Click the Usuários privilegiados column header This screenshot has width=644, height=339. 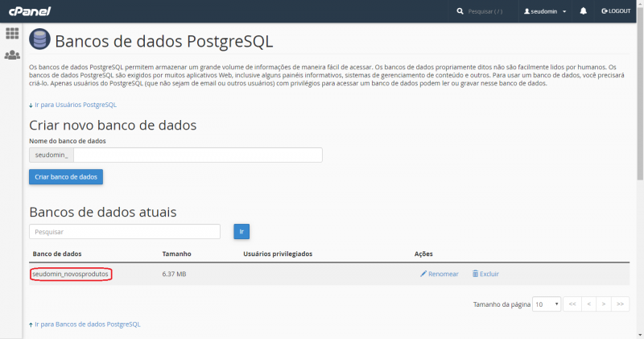(278, 254)
